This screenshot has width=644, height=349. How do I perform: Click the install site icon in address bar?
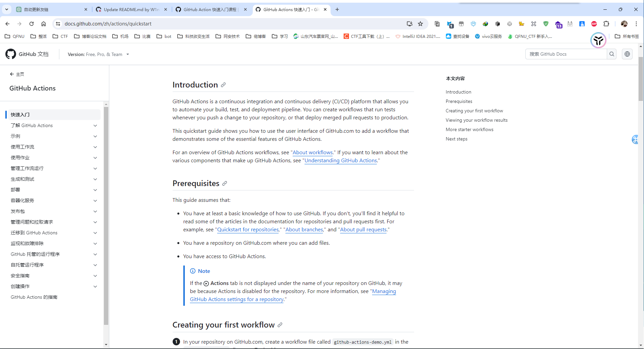pos(409,24)
